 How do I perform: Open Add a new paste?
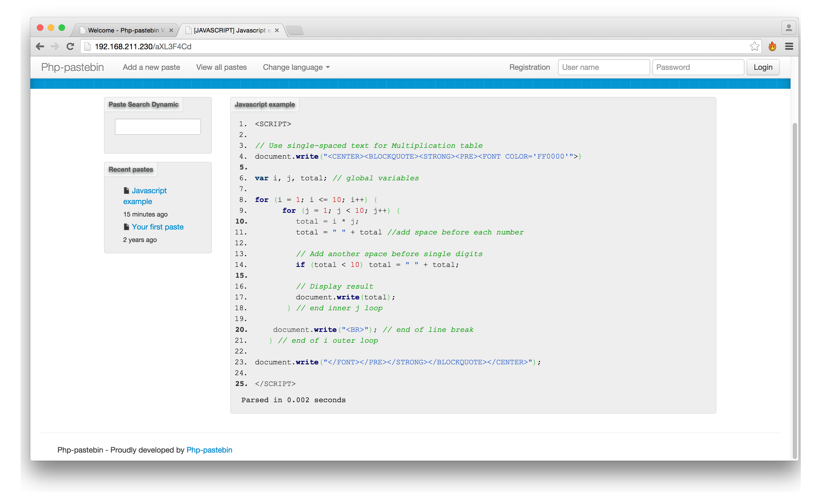tap(151, 67)
